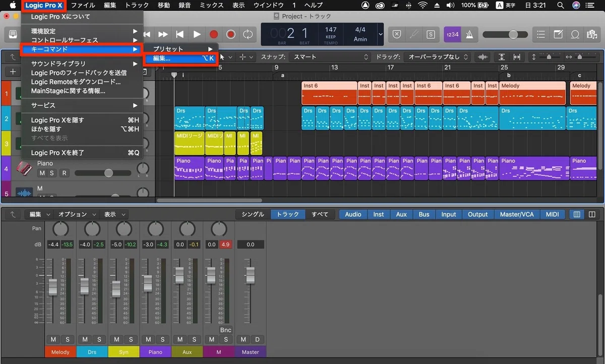Switch mixer to すべて view
The image size is (605, 364).
[x=320, y=214]
